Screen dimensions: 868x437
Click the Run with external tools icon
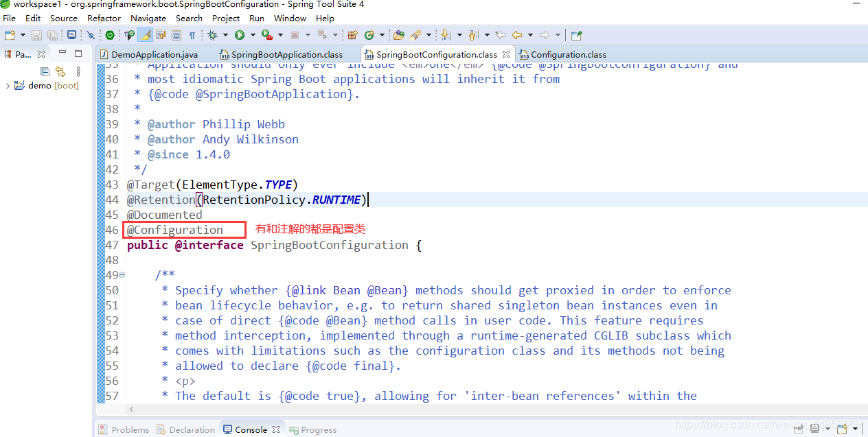266,35
